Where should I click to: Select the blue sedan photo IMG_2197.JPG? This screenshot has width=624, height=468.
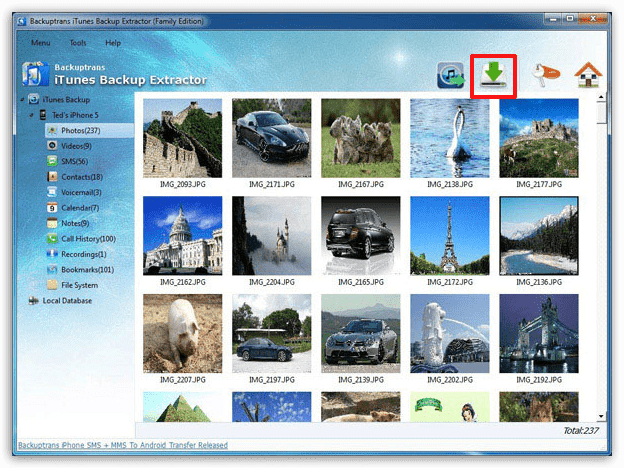pyautogui.click(x=272, y=333)
